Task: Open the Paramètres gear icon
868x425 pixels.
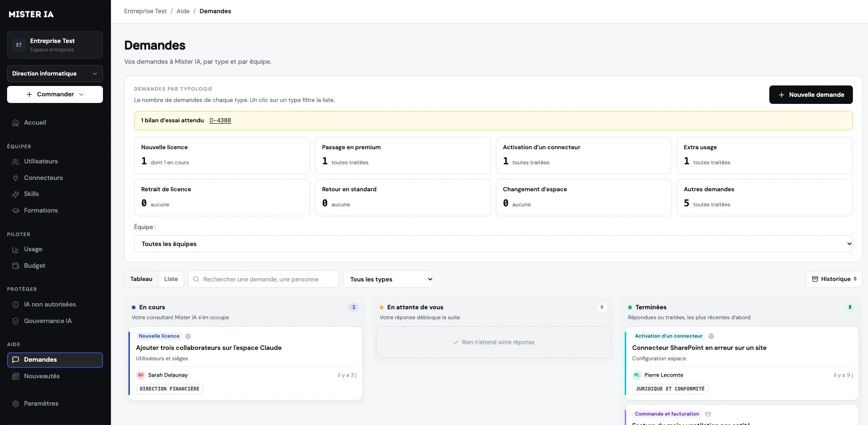Action: point(16,404)
